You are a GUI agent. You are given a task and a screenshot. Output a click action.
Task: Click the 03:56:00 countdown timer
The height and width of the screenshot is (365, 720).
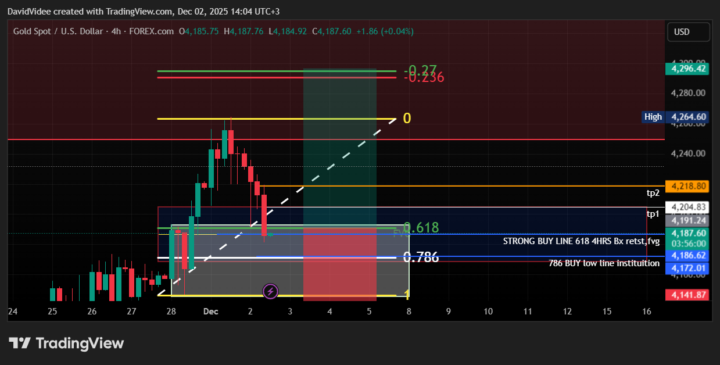click(x=688, y=243)
